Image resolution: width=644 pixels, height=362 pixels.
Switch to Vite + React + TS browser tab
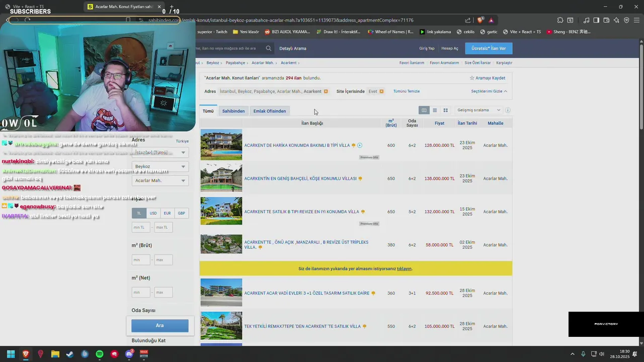pyautogui.click(x=25, y=7)
